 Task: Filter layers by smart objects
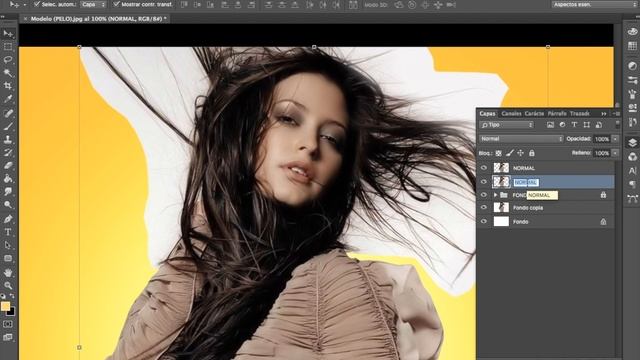[x=598, y=125]
